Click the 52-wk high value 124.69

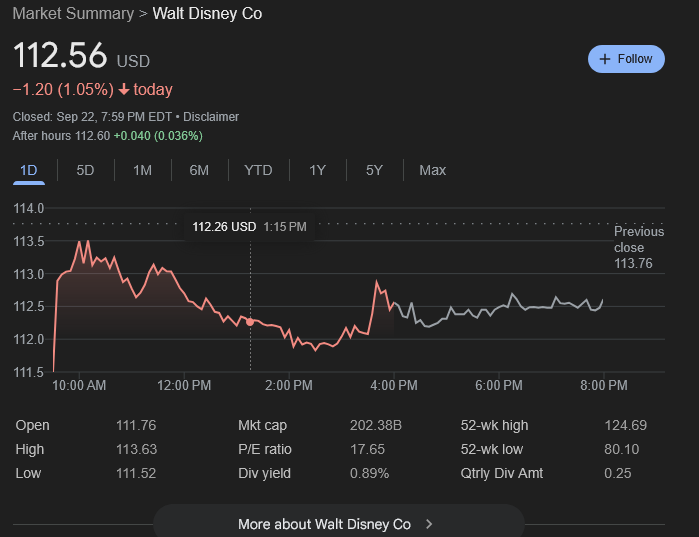click(x=625, y=425)
